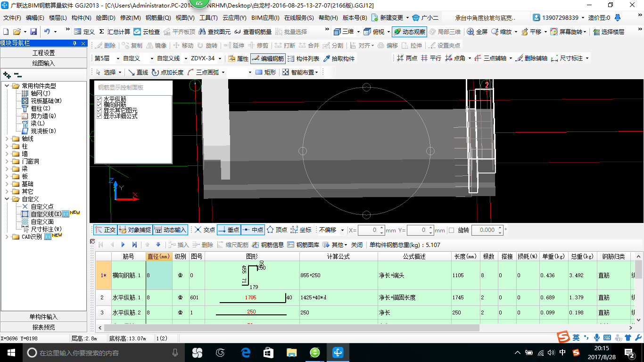
Task: Click the undo arrow icon
Action: coord(47,32)
